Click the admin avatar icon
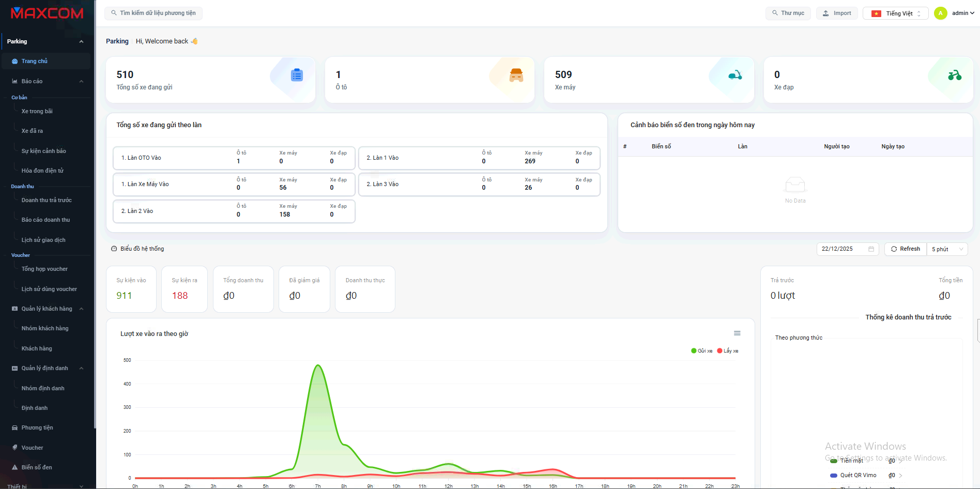This screenshot has width=980, height=489. 941,13
